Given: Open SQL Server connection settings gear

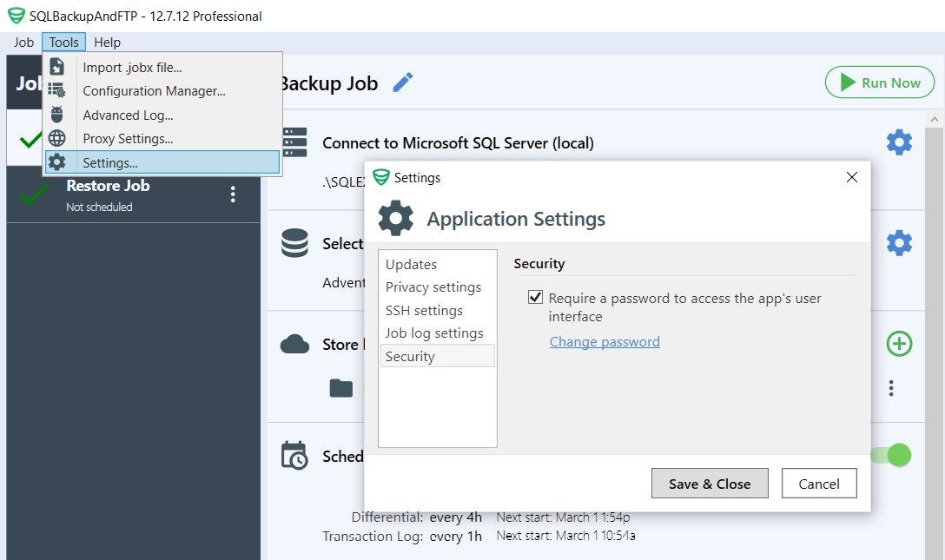Looking at the screenshot, I should click(x=899, y=142).
